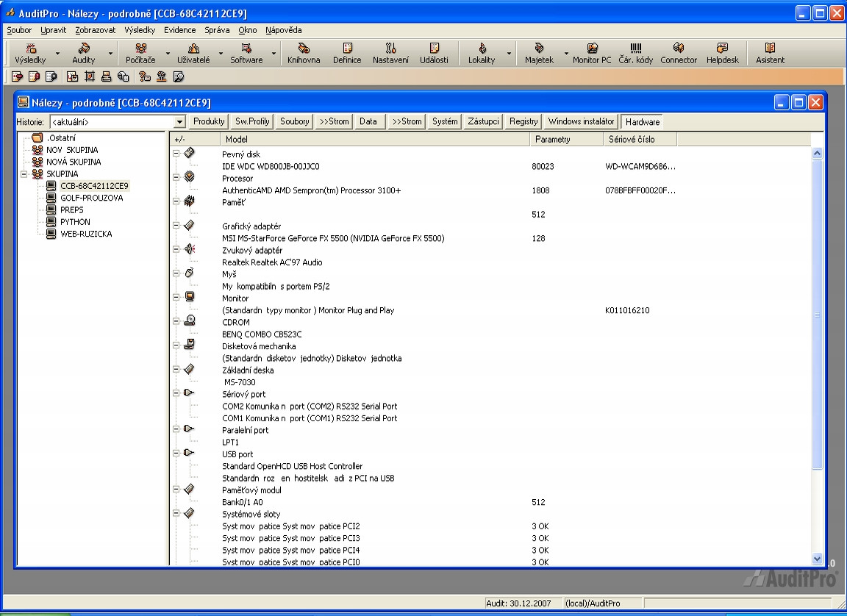The image size is (847, 616).
Task: Collapse the Sériový port group
Action: (176, 393)
